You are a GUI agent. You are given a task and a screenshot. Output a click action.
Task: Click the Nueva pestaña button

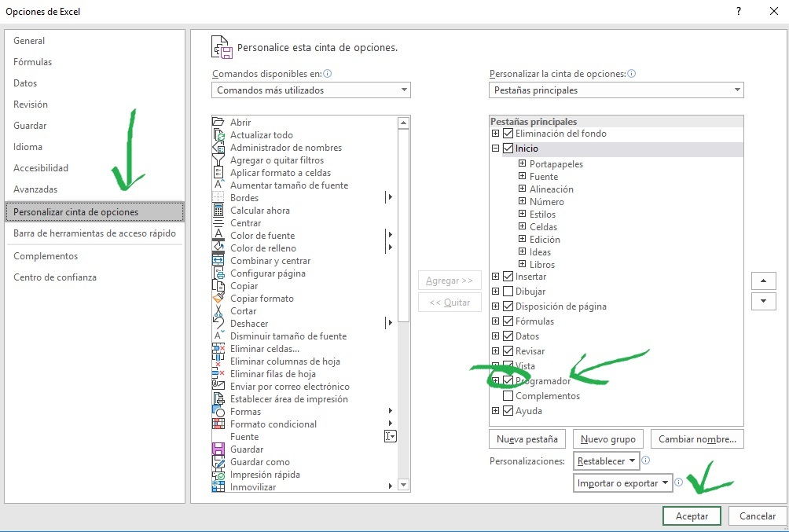(527, 438)
